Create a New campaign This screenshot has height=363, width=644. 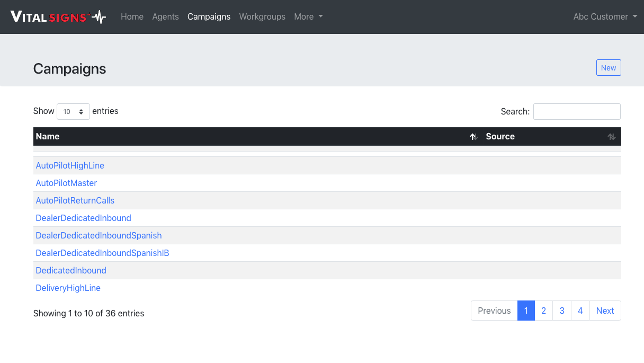(608, 68)
